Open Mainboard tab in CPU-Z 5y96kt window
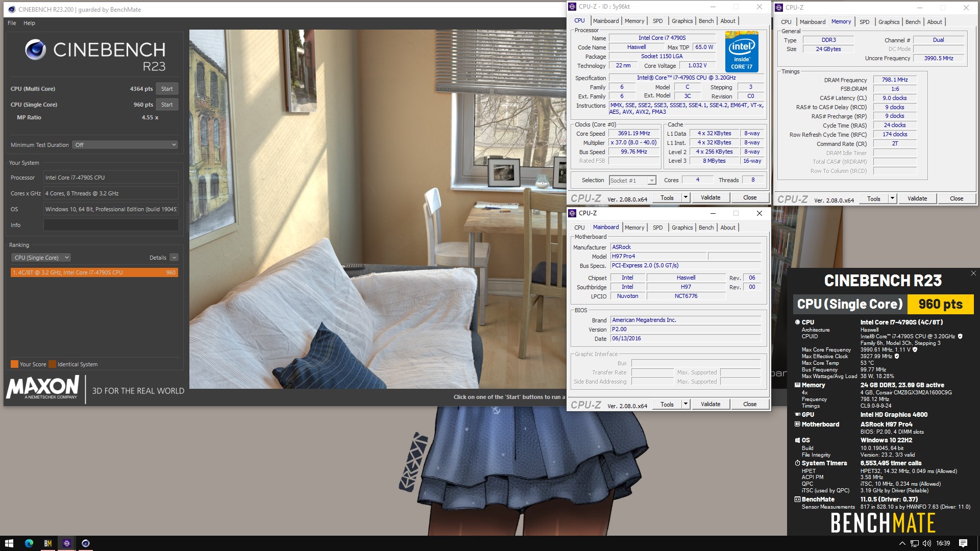This screenshot has width=980, height=551. pos(606,21)
